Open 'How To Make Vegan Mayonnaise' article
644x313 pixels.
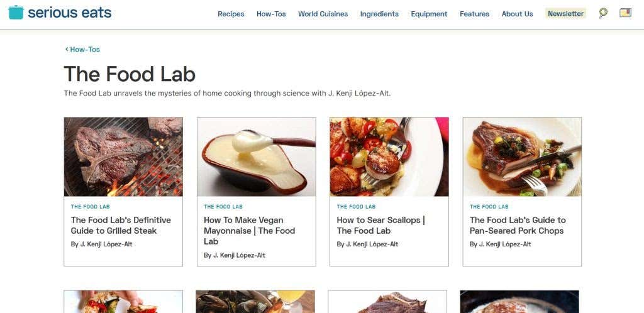coord(249,231)
